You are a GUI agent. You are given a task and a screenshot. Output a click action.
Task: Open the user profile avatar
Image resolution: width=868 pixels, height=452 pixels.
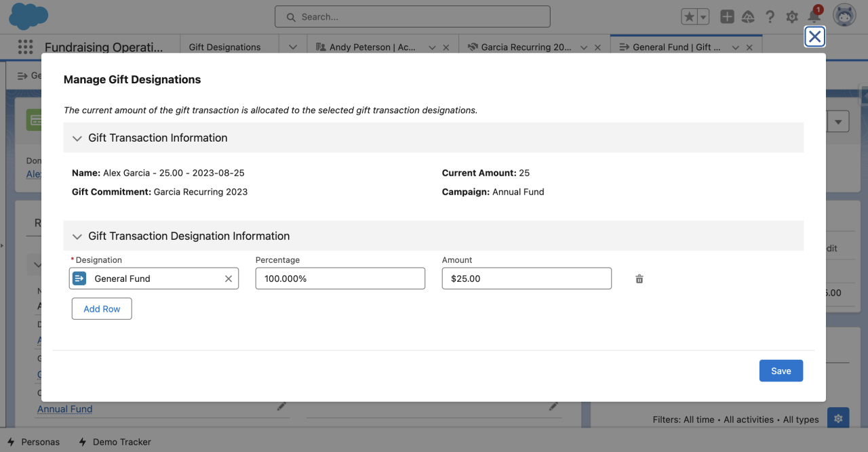pos(844,16)
